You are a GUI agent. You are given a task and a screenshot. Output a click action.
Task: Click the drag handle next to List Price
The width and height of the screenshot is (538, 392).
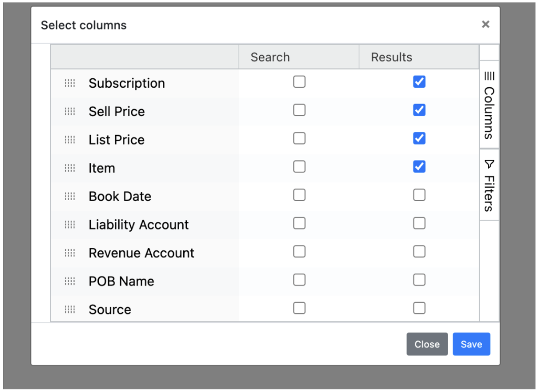[70, 140]
